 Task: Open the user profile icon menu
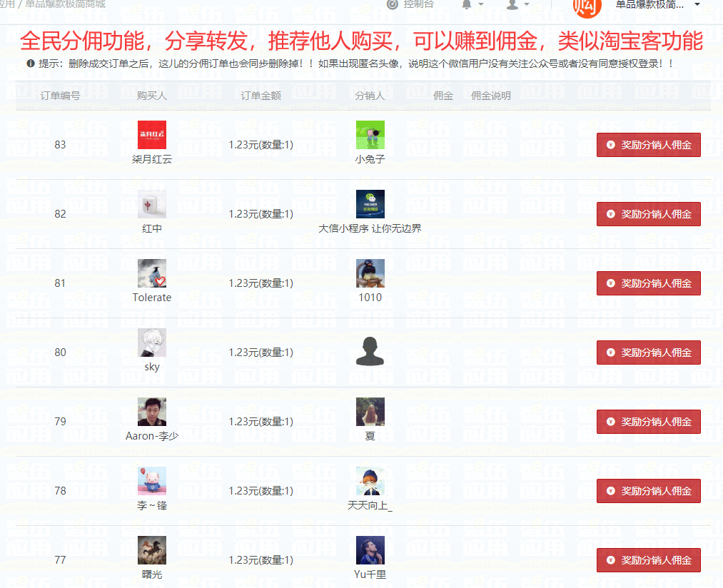[512, 4]
